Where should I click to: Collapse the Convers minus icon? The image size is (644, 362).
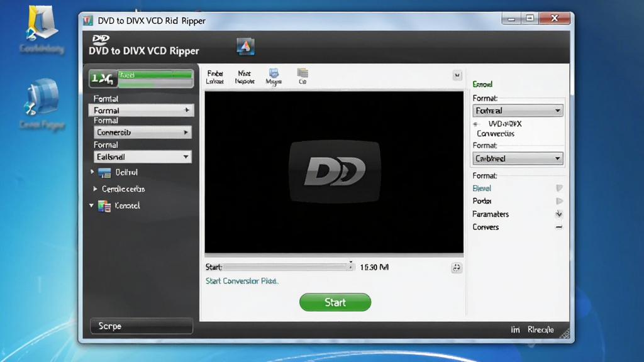[559, 227]
